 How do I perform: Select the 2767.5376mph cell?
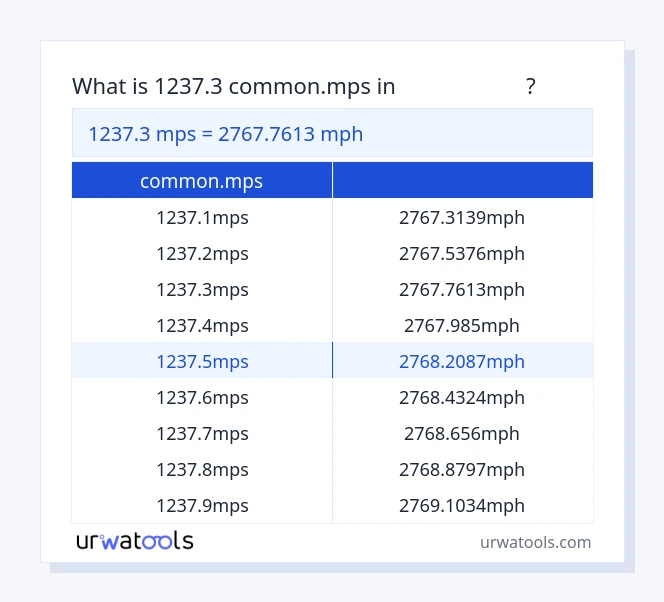point(462,253)
